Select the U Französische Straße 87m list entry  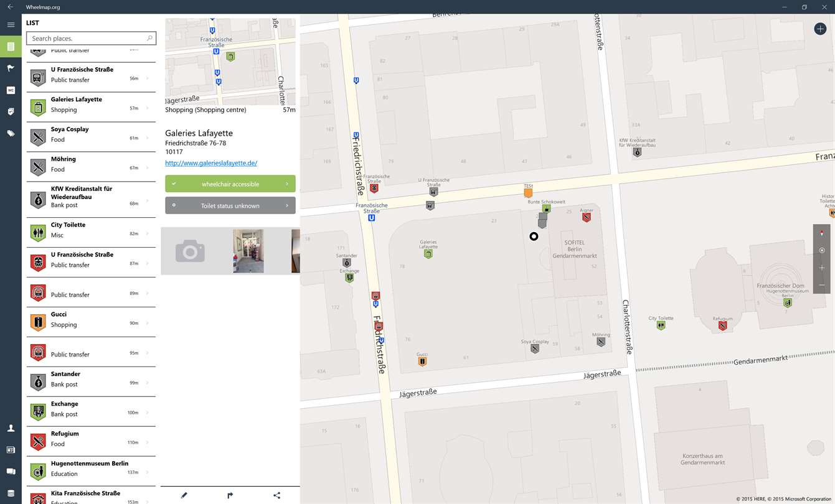coord(91,263)
